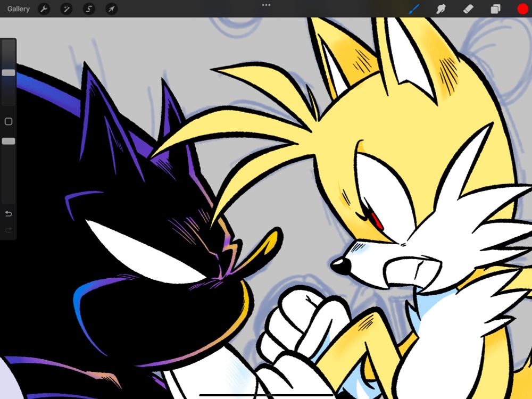This screenshot has height=399, width=532.
Task: Open the Layers panel
Action: coord(495,9)
